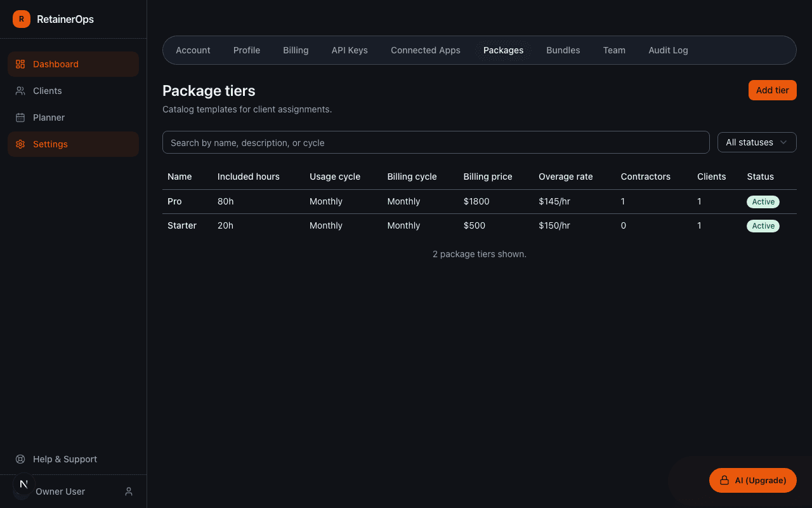Click the Name column header
Image resolution: width=812 pixels, height=508 pixels.
point(180,177)
